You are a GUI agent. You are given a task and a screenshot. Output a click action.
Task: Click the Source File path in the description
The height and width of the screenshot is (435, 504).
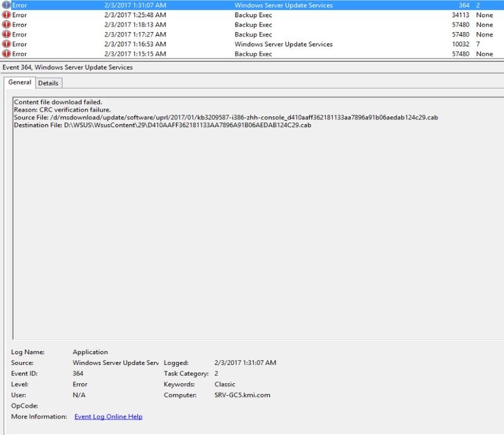coord(189,117)
